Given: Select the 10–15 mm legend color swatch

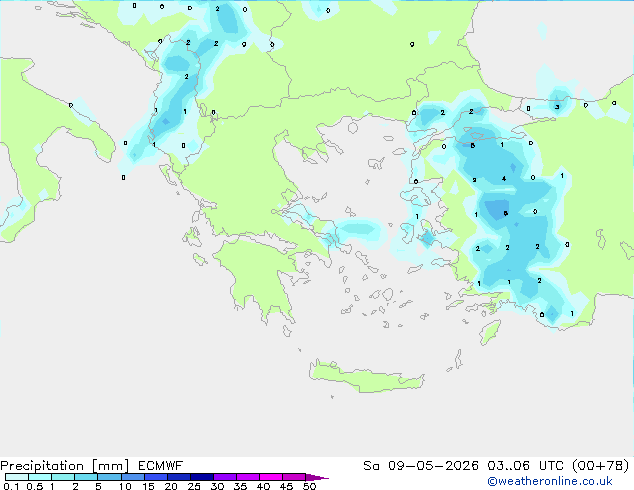Looking at the screenshot, I should (x=132, y=477).
